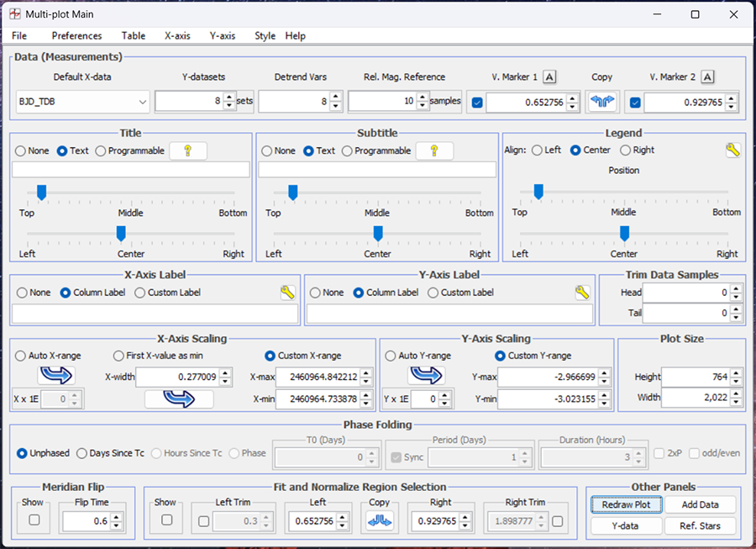Screen dimensions: 756x549
Task: Click the Y-Axis Label wrench icon
Action: tap(582, 293)
